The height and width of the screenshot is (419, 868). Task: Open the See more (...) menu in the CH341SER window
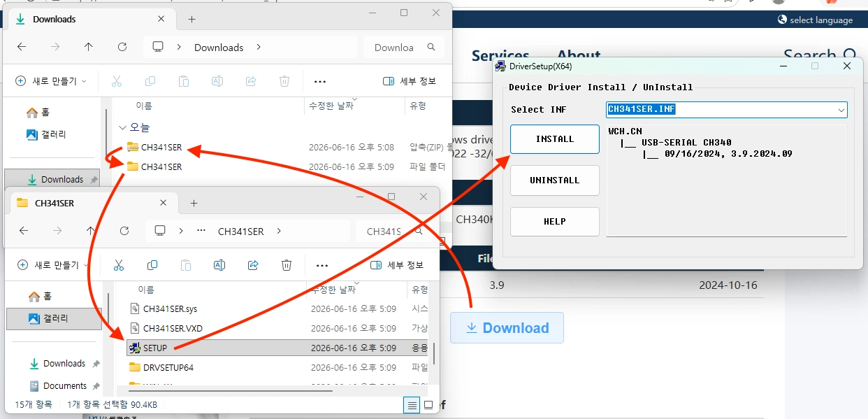pos(322,266)
